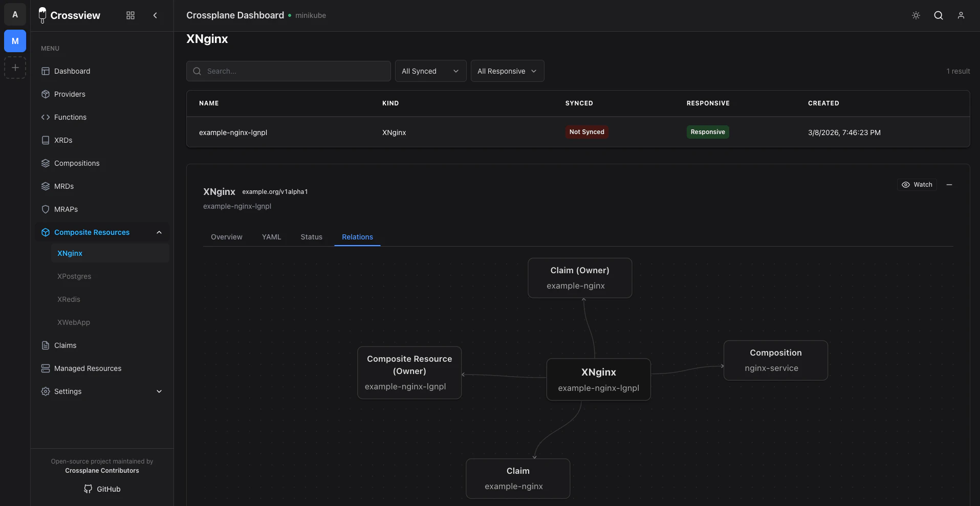Click the Compositions layers icon
The width and height of the screenshot is (980, 506).
[x=46, y=163]
